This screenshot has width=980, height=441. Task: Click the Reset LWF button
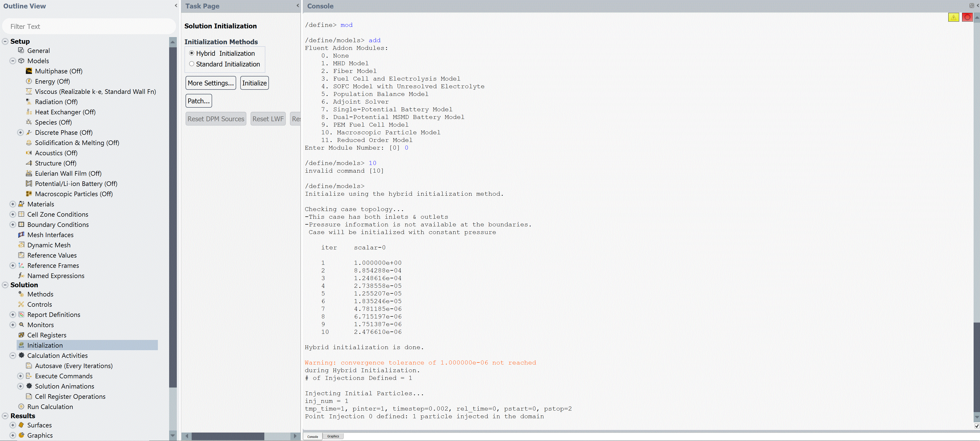point(268,119)
